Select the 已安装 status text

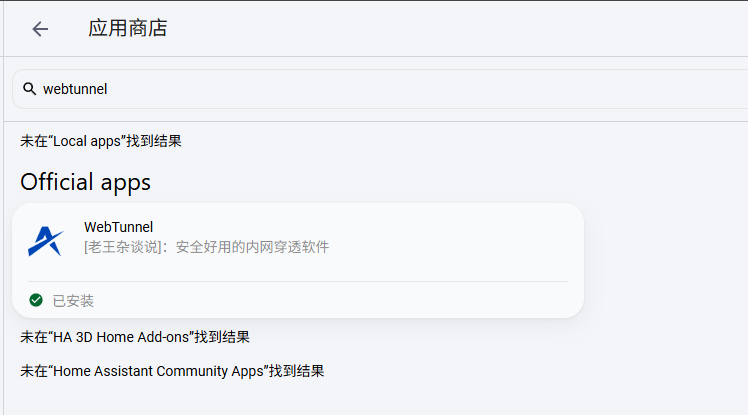pyautogui.click(x=73, y=301)
